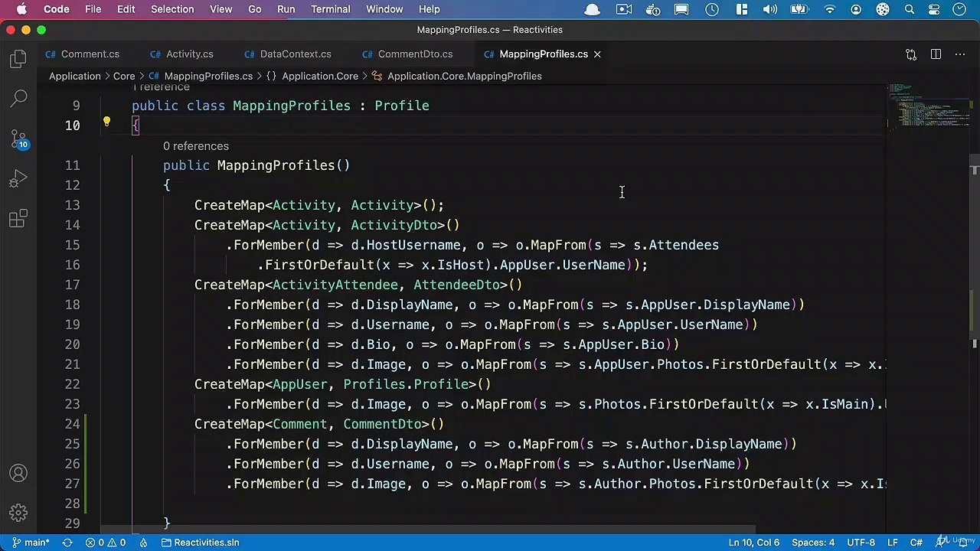Open the compare changes icon in editor toolbar
This screenshot has width=980, height=551.
[x=911, y=54]
